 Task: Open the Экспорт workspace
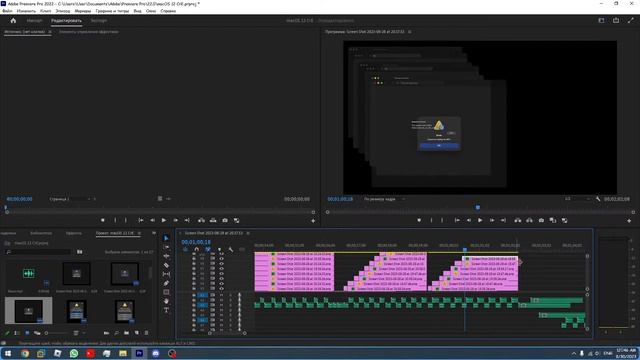(x=99, y=20)
